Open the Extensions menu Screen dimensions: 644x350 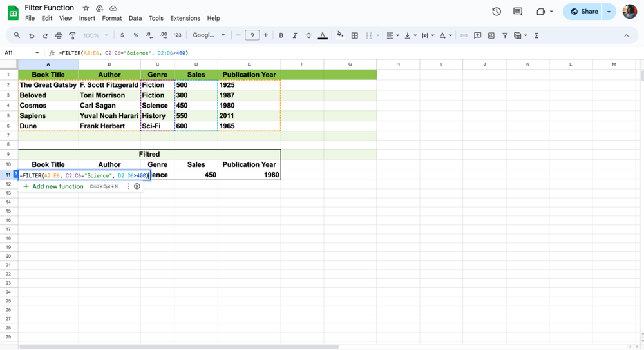185,19
